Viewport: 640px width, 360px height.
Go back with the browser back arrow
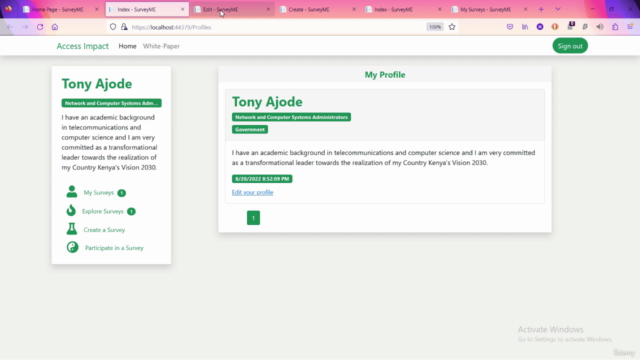point(10,27)
